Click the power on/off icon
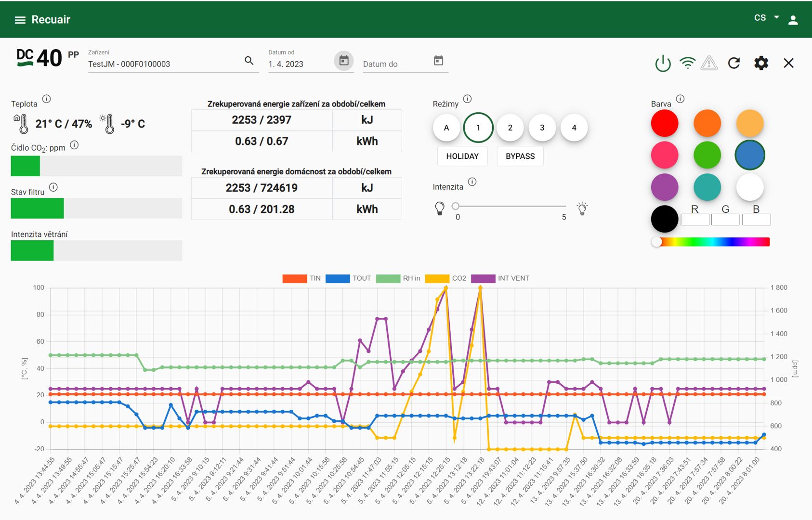The height and width of the screenshot is (520, 812). pos(663,63)
